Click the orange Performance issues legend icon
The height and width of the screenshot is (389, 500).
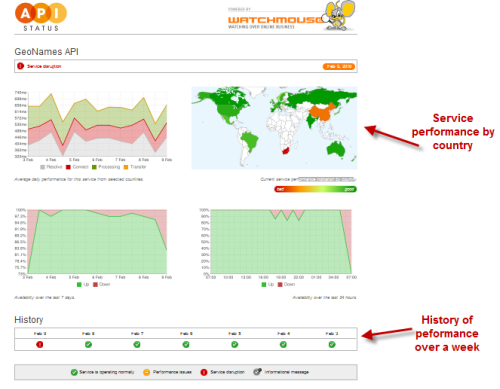point(146,372)
